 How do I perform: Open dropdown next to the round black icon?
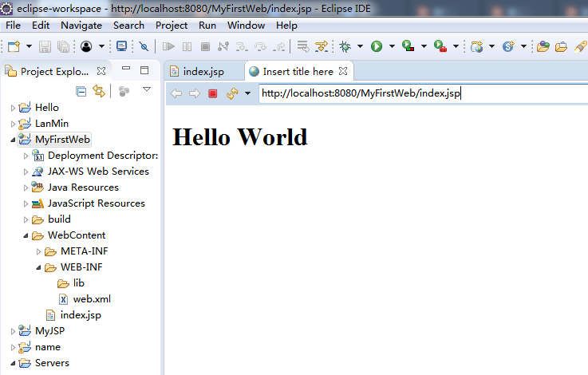[x=101, y=46]
